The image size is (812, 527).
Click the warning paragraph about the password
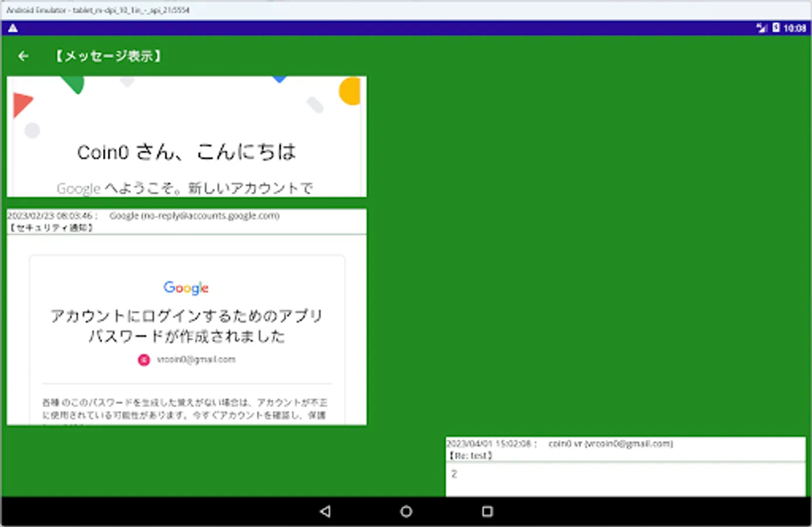coord(185,409)
